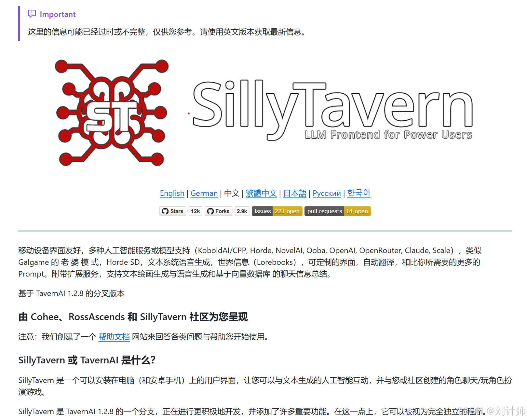Open the German translation link
Viewport: 527px width, 420px height.
204,193
